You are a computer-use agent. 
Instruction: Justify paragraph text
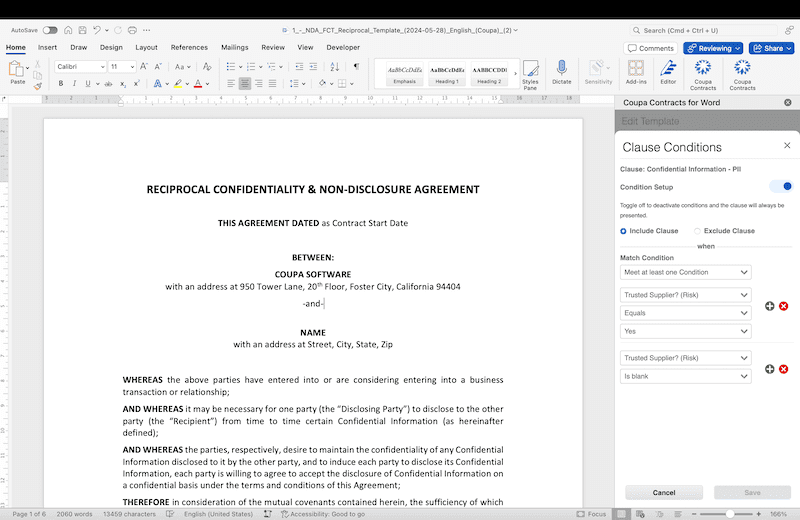pyautogui.click(x=272, y=83)
